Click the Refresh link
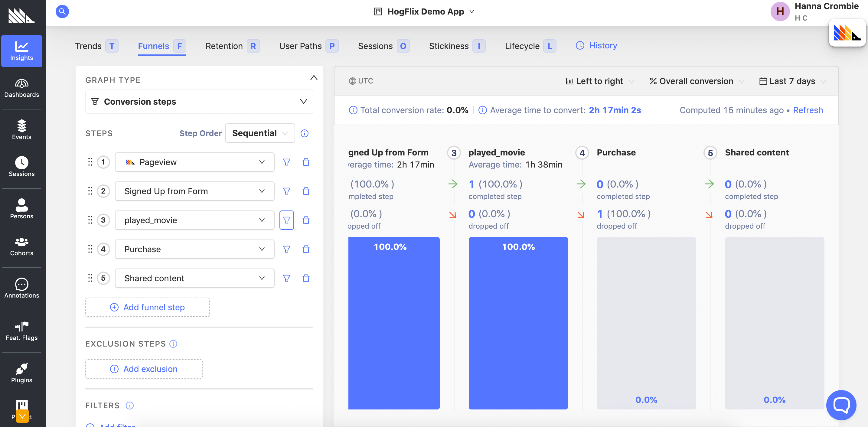The width and height of the screenshot is (868, 427). (808, 110)
